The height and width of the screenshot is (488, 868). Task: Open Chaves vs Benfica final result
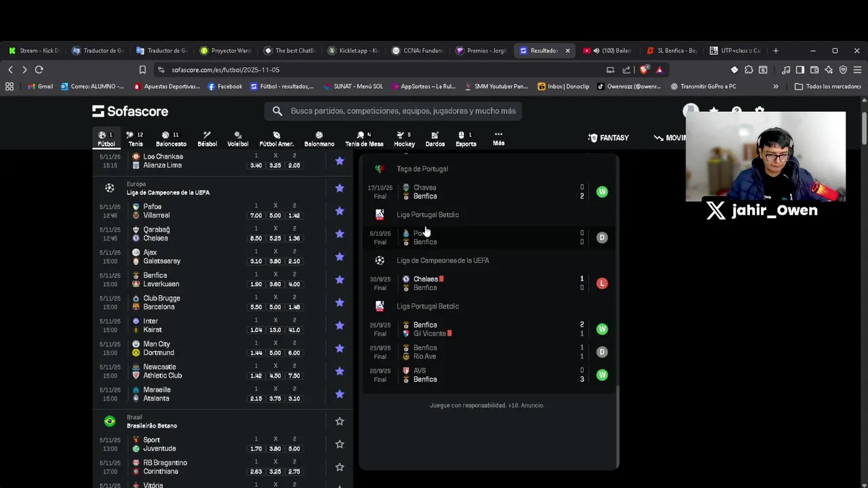coord(488,192)
